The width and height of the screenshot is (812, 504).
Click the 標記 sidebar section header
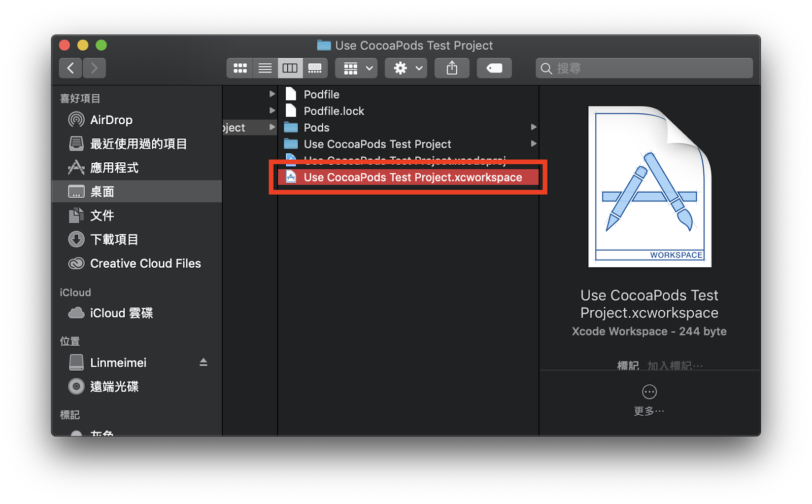70,415
